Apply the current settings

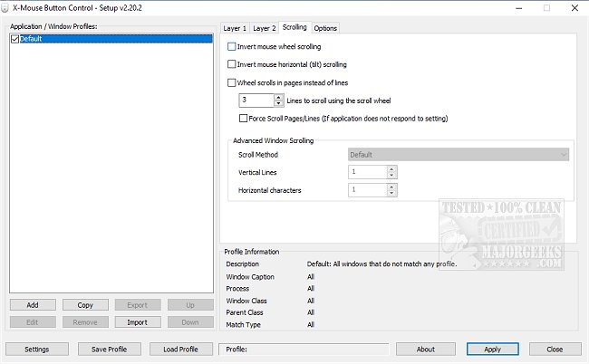click(493, 350)
